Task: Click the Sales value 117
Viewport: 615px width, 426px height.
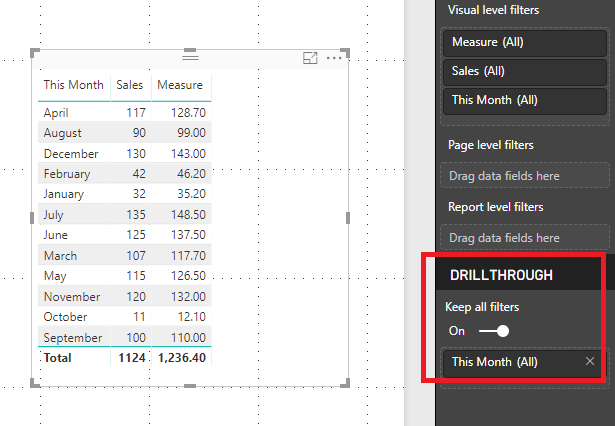Action: point(136,113)
